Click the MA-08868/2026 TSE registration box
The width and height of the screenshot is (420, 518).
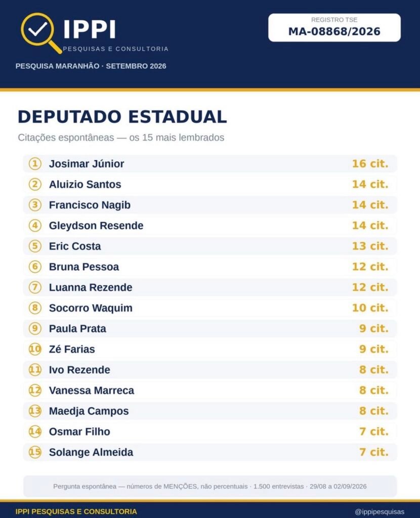[x=334, y=27]
